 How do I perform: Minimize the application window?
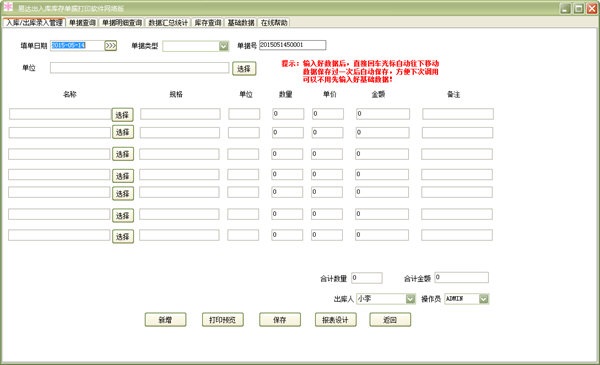click(566, 8)
